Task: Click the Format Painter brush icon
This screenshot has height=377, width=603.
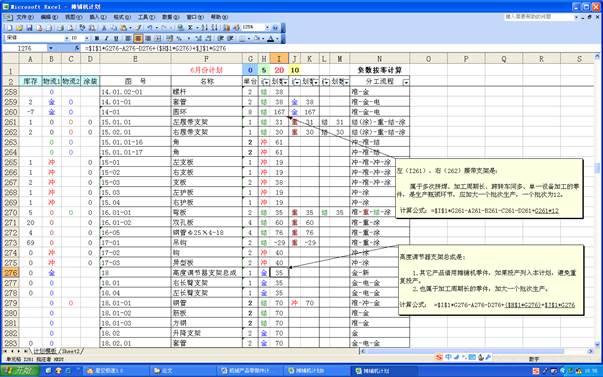Action: pyautogui.click(x=138, y=28)
